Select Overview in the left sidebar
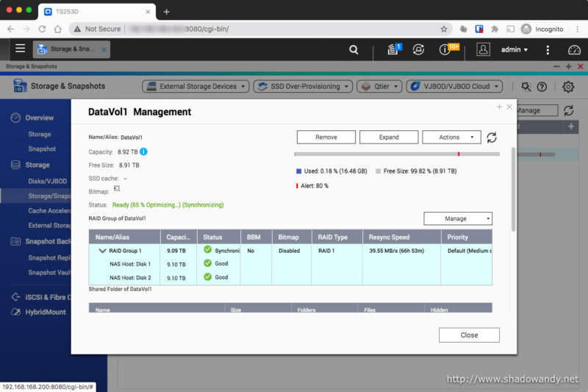Image resolution: width=588 pixels, height=392 pixels. point(39,118)
